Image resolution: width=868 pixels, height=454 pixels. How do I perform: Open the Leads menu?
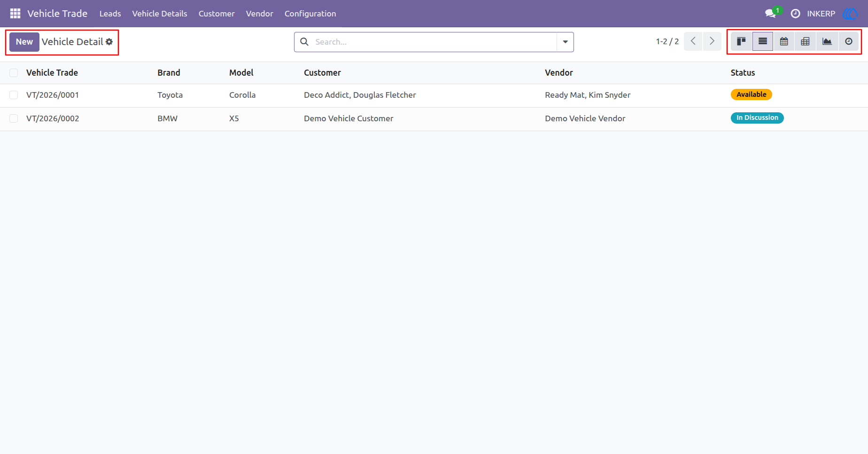[x=110, y=14]
